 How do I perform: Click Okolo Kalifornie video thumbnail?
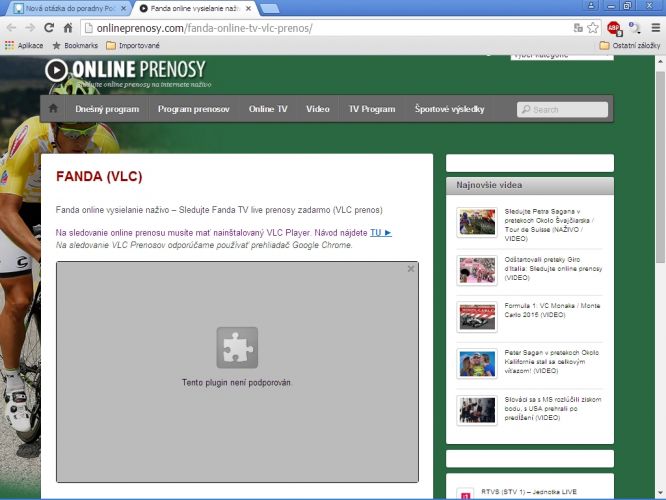[x=477, y=364]
